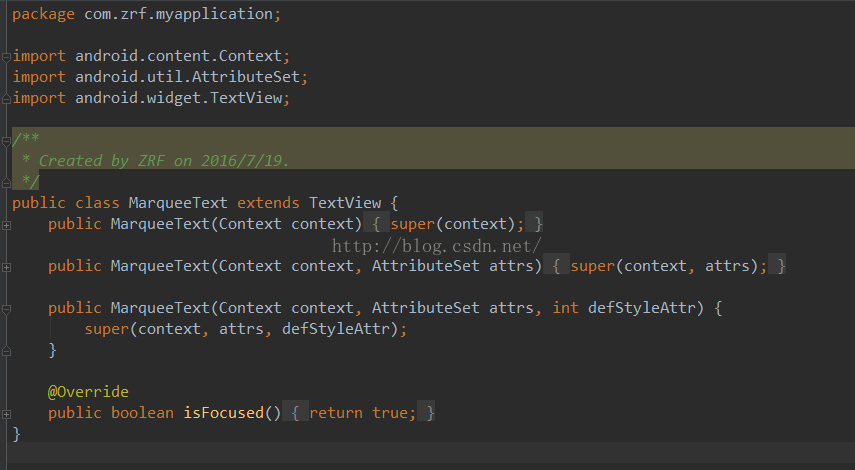Click the extends keyword

[x=268, y=203]
